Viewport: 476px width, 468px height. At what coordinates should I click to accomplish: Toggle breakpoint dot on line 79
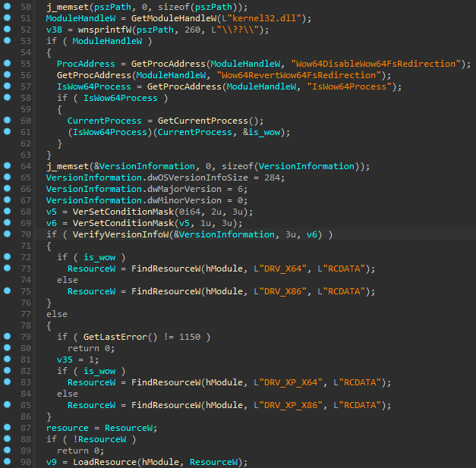point(7,336)
